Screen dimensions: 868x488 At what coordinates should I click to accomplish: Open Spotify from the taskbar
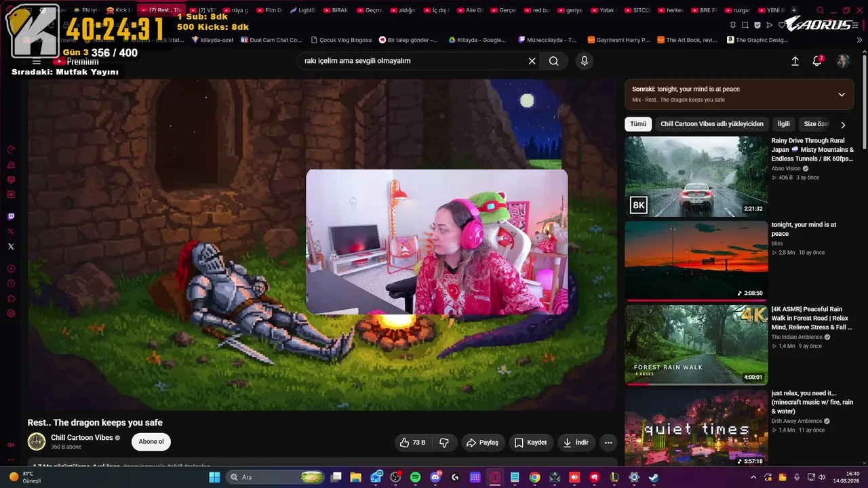click(x=416, y=477)
